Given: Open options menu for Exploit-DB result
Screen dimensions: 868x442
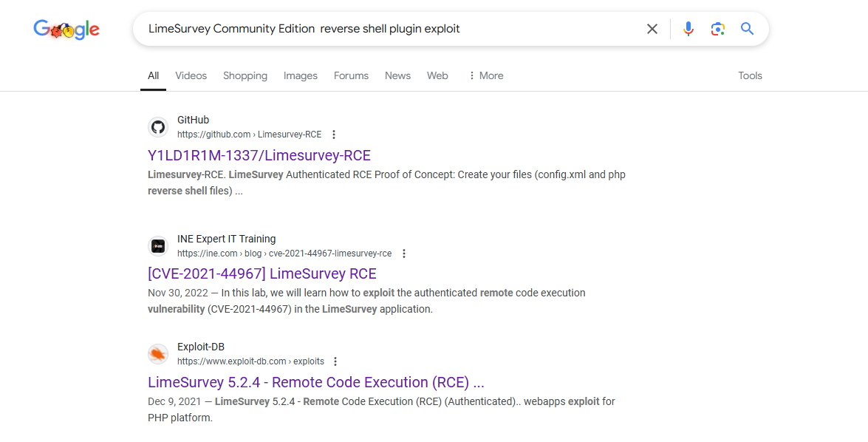Looking at the screenshot, I should pyautogui.click(x=335, y=361).
